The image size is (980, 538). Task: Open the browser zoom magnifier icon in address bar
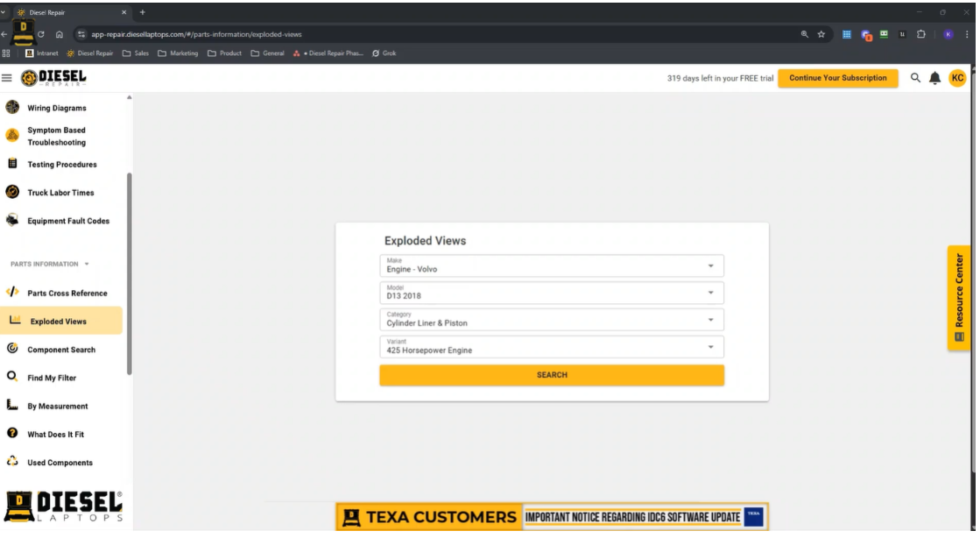[804, 34]
